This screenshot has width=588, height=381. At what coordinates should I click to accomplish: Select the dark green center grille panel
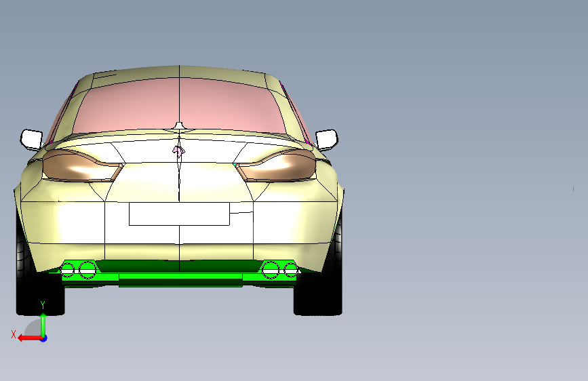(x=179, y=266)
